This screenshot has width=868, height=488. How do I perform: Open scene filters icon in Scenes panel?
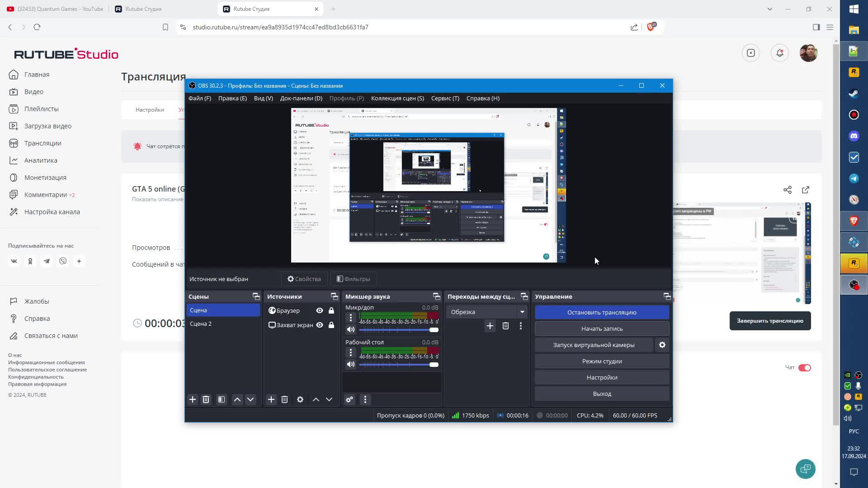(x=221, y=399)
